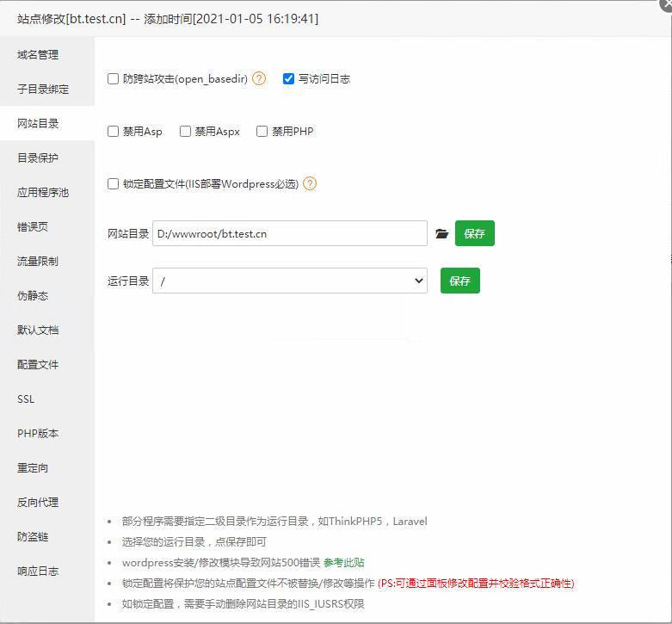Tick the 禁用Asp checkbox
The width and height of the screenshot is (672, 624).
click(113, 131)
